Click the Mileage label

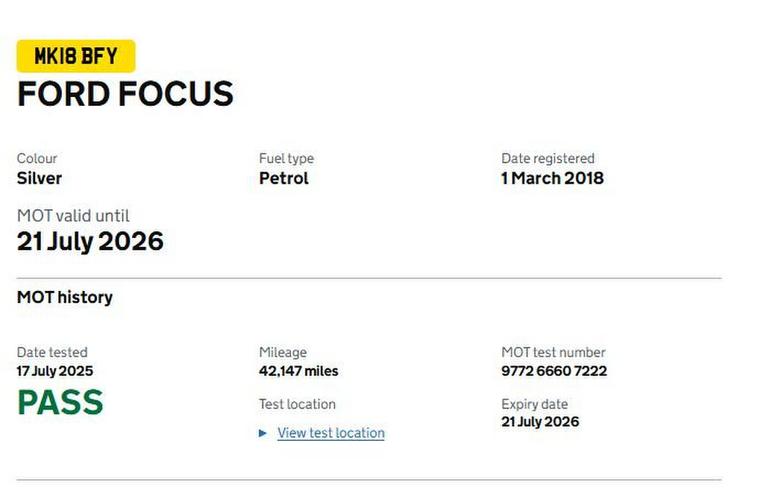pos(283,352)
